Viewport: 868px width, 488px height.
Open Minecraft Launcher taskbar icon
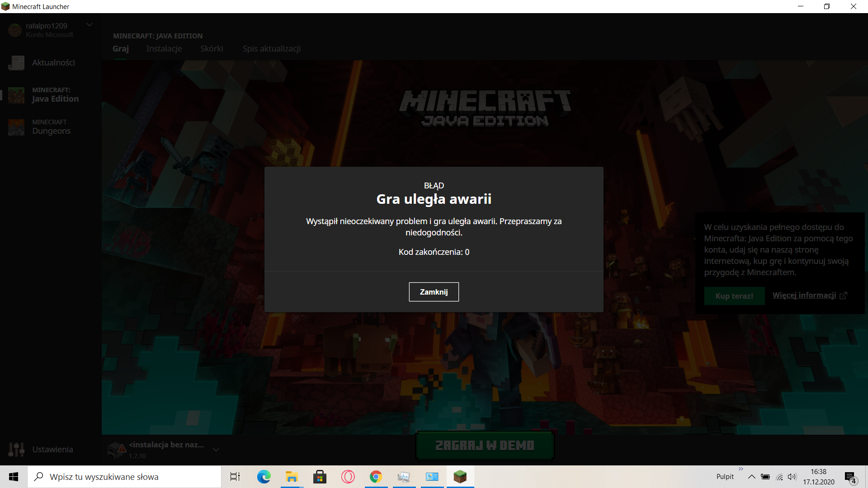tap(460, 477)
